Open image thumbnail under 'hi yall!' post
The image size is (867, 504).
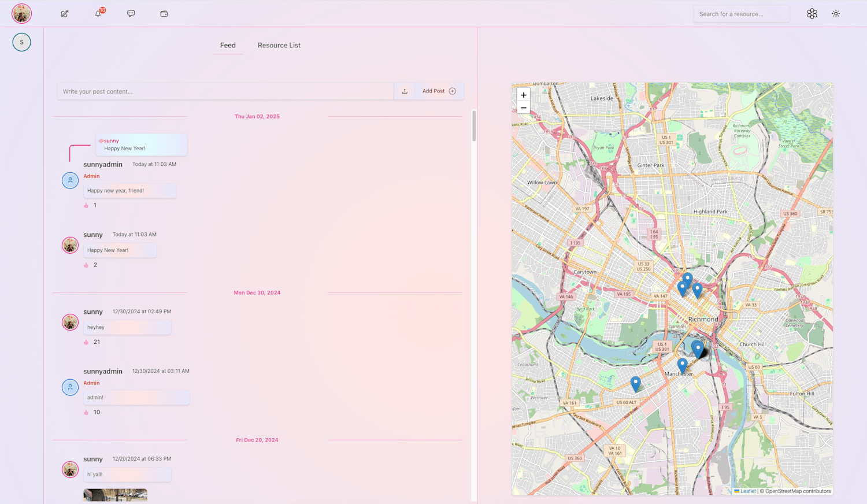(115, 495)
